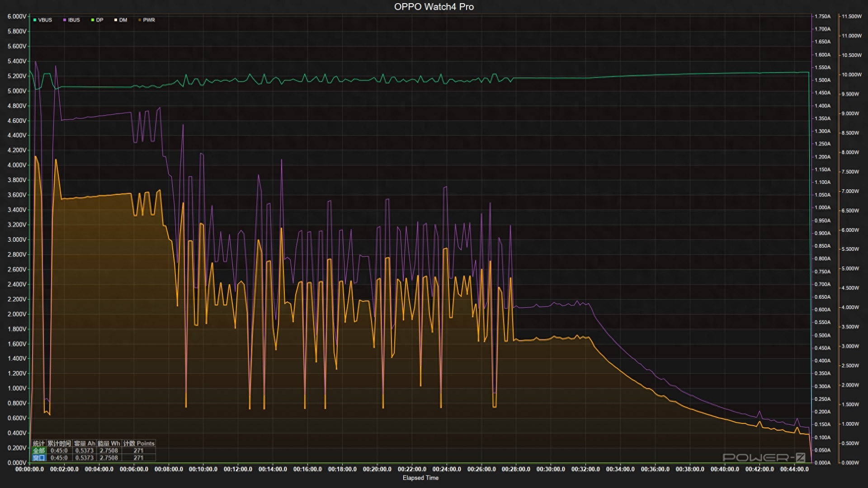Click the 00:10:00.0 time axis tick

coord(203,469)
